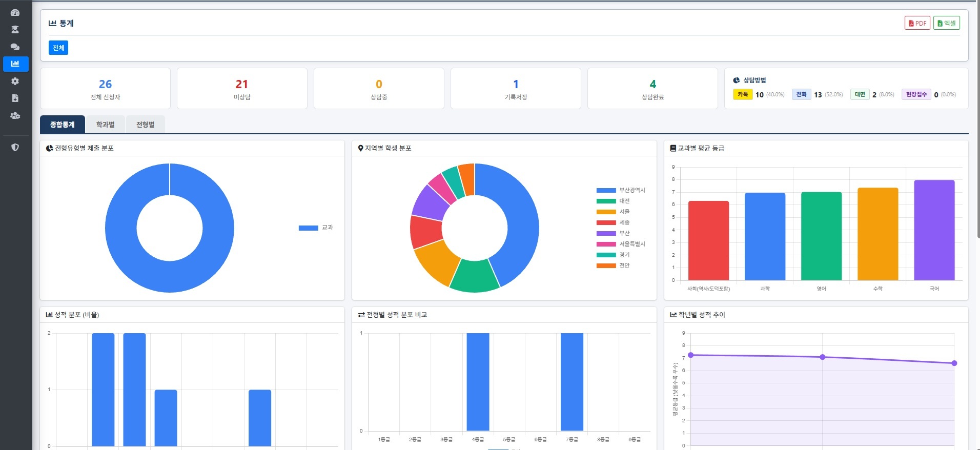
Task: Export statistics with the PDF button
Action: (x=917, y=23)
